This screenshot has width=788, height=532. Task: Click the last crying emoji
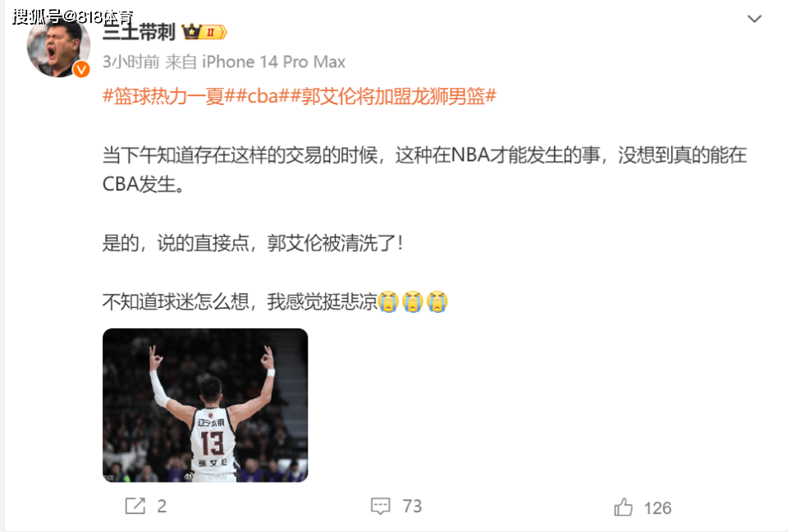click(438, 301)
